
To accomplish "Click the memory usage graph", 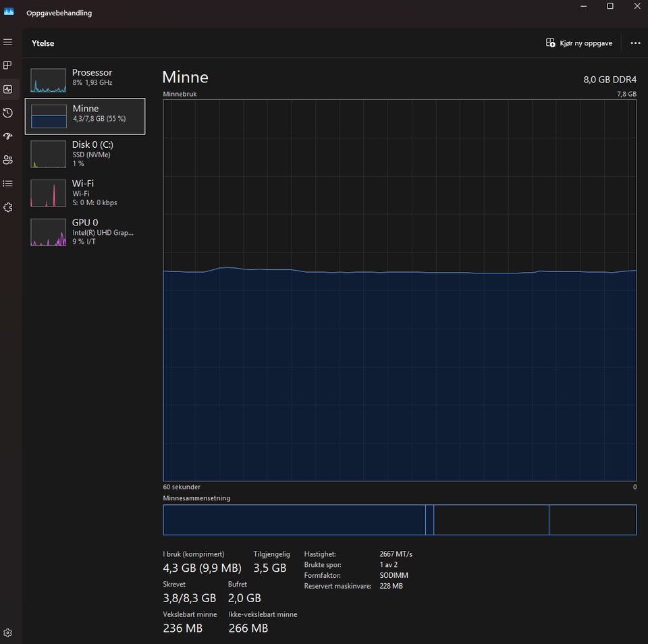I will click(x=400, y=290).
